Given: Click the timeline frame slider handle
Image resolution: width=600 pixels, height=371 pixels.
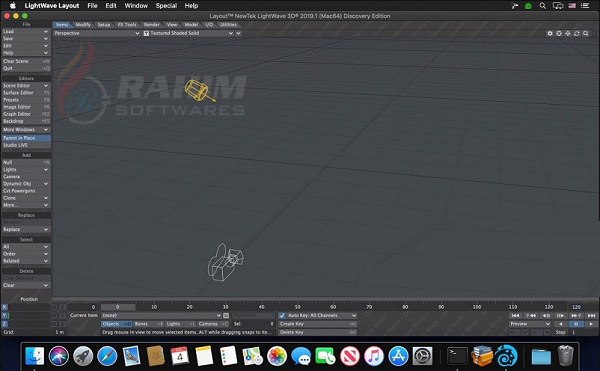Looking at the screenshot, I should [x=118, y=307].
